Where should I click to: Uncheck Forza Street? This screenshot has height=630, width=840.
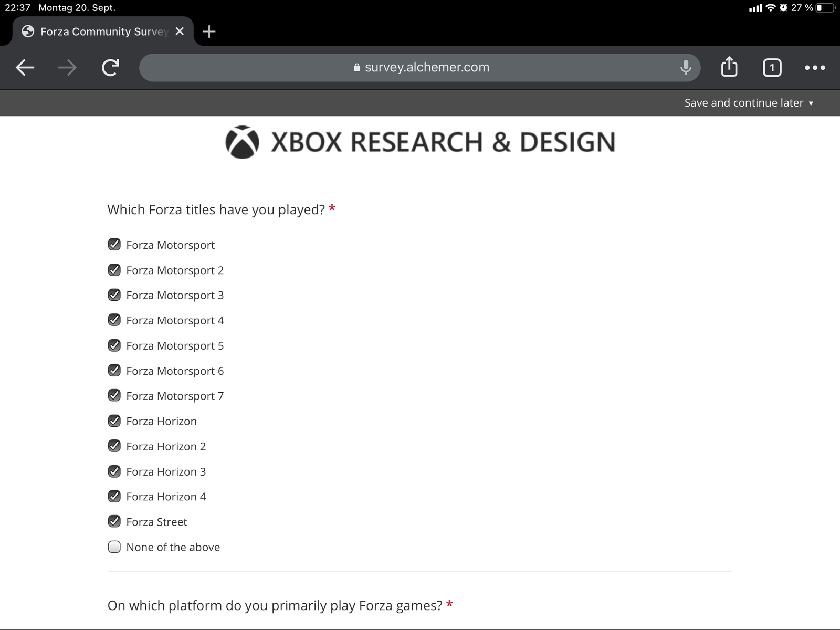click(114, 521)
